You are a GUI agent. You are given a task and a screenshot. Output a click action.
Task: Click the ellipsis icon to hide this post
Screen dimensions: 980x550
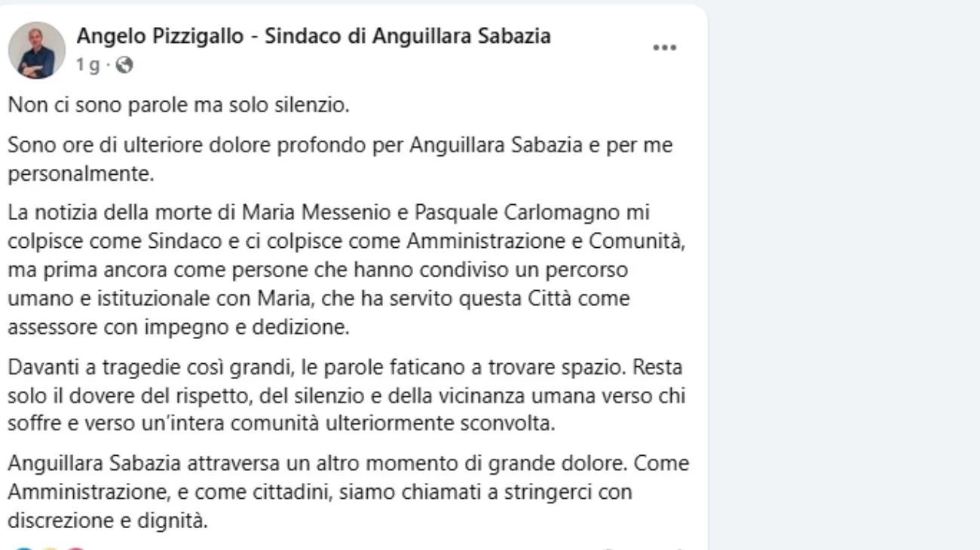pyautogui.click(x=664, y=47)
